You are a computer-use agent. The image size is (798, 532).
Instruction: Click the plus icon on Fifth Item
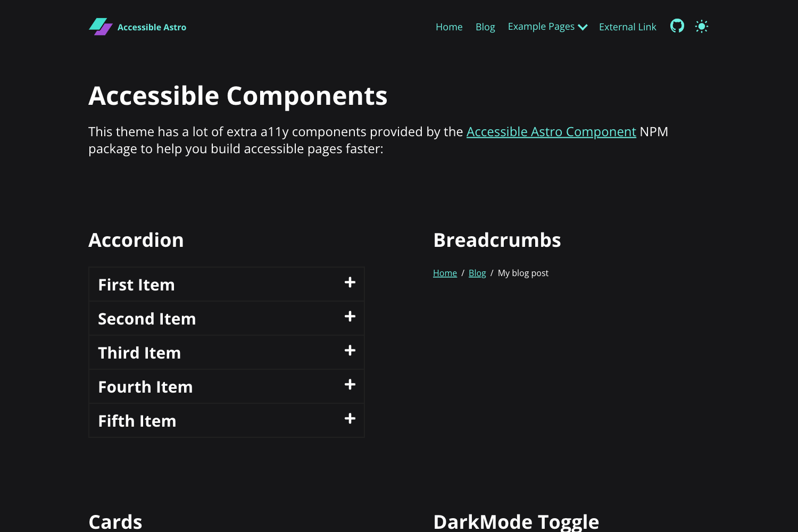pos(350,419)
